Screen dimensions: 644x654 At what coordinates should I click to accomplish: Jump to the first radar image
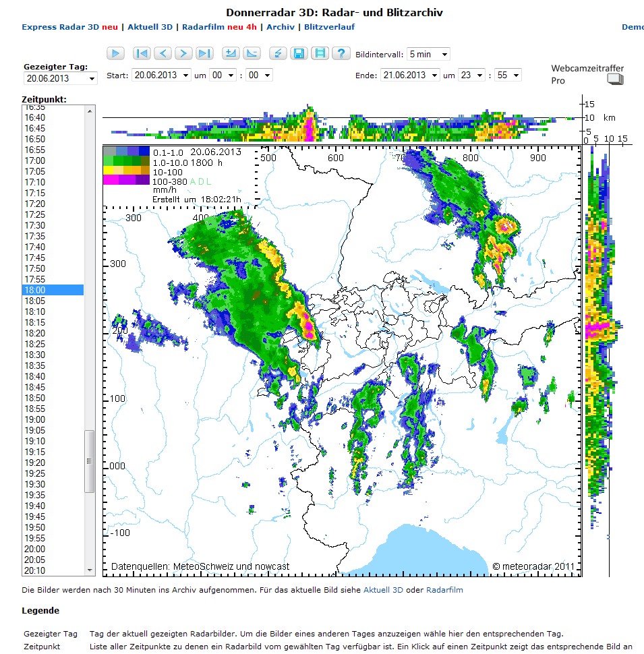pyautogui.click(x=142, y=53)
